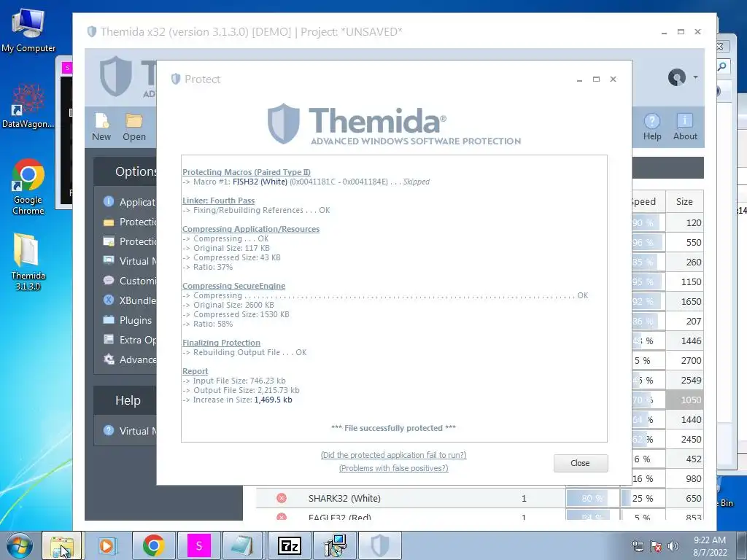Viewport: 747px width, 560px height.
Task: Open Google Chrome desktop shortcut
Action: pos(28,187)
